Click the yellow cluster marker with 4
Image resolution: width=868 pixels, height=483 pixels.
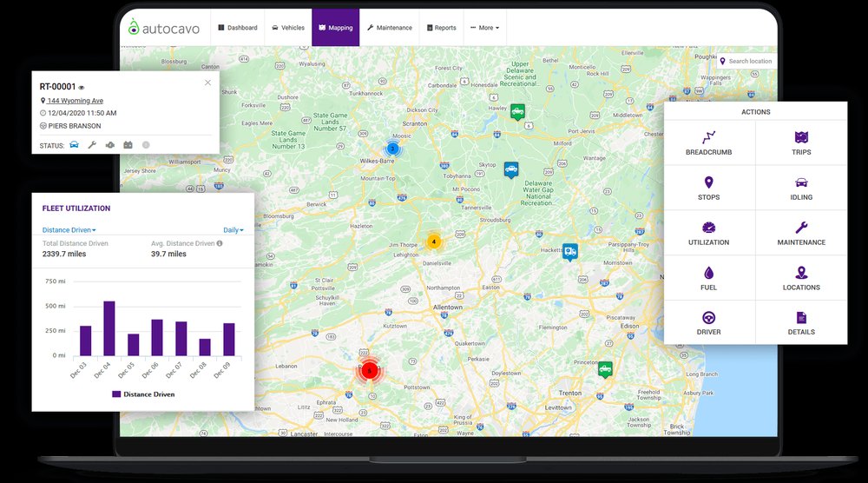coord(434,241)
